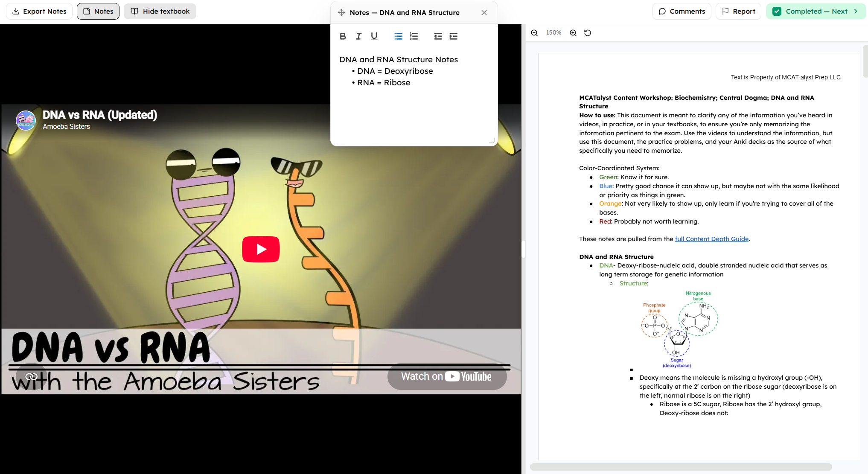Click the Amoeba Sisters channel name
The width and height of the screenshot is (868, 474).
pyautogui.click(x=66, y=127)
